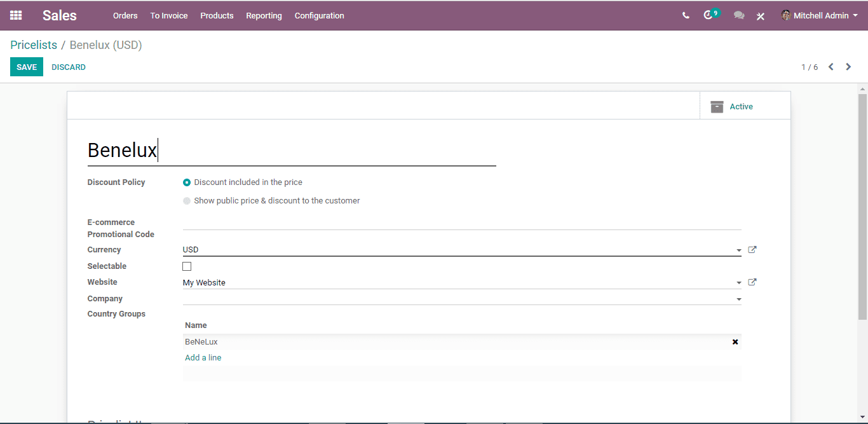The height and width of the screenshot is (424, 868).
Task: Select Show public price & discount option
Action: coord(187,201)
